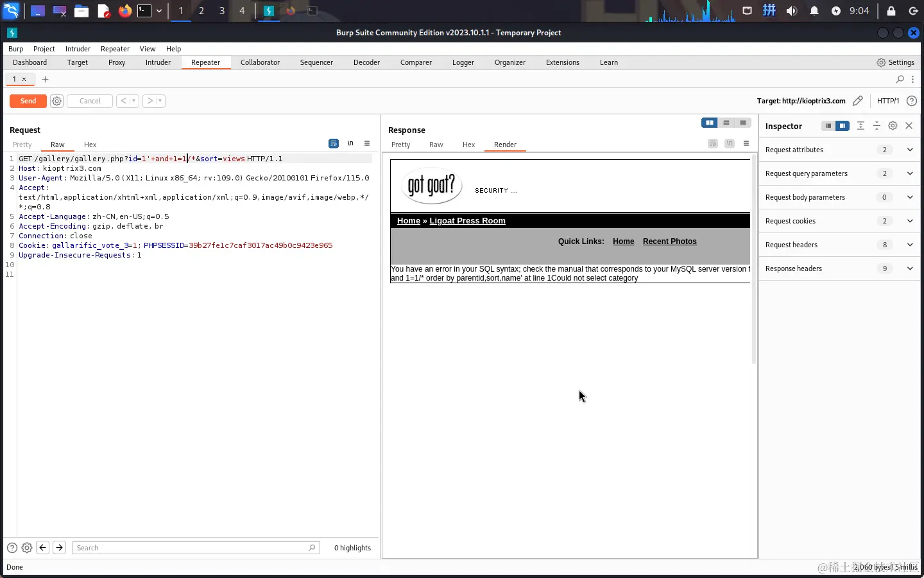Open send options gear next to Send
The image size is (924, 578).
click(x=56, y=101)
